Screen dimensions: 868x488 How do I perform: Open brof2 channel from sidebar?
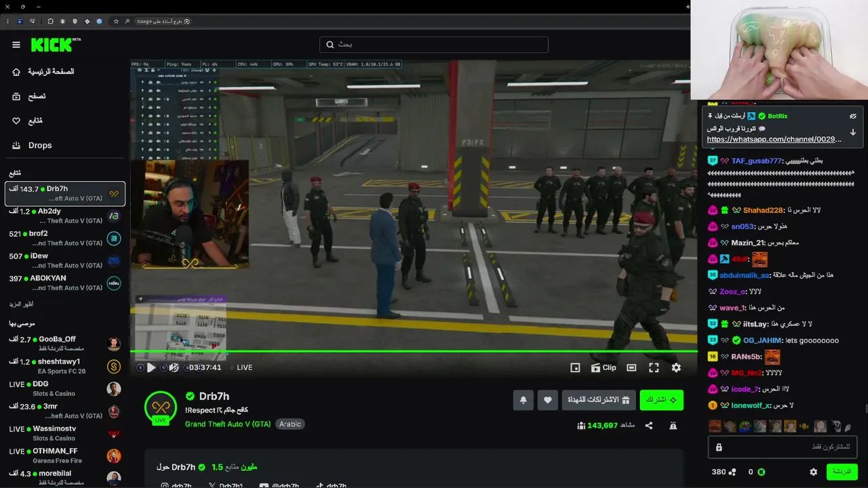pos(65,238)
